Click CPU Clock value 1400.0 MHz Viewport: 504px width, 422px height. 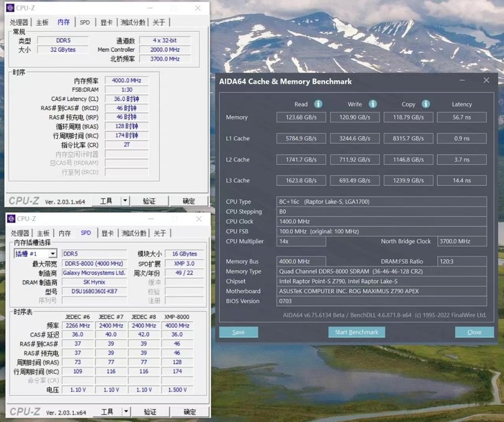[x=382, y=221]
